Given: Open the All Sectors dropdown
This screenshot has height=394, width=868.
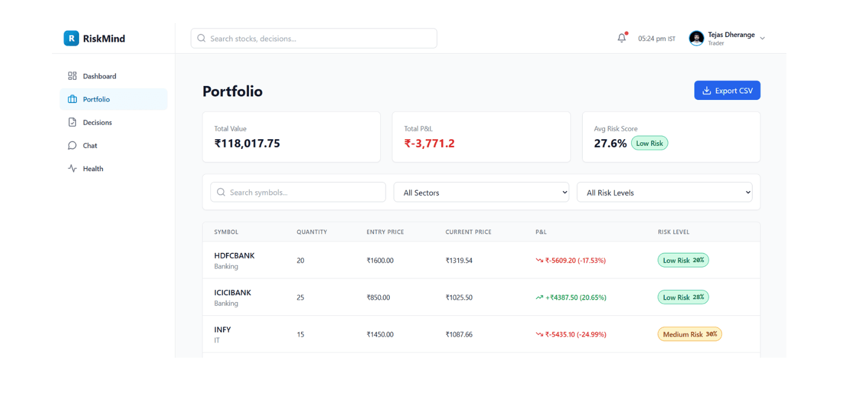Looking at the screenshot, I should [481, 192].
